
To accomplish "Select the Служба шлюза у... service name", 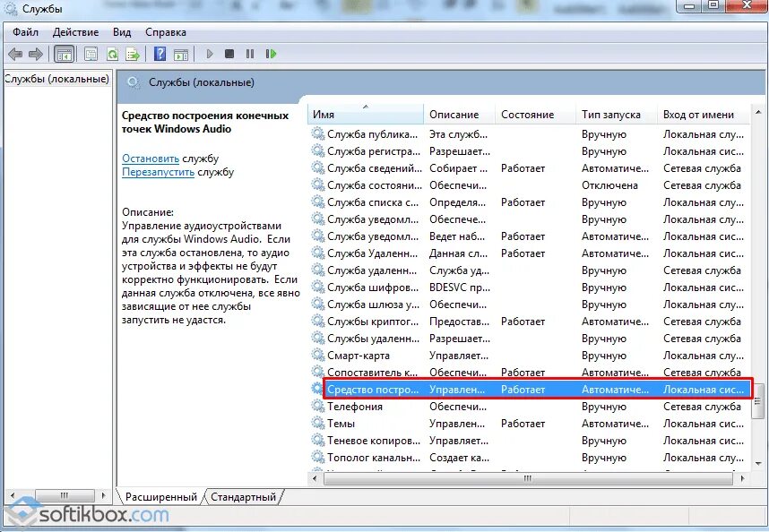I will point(373,305).
